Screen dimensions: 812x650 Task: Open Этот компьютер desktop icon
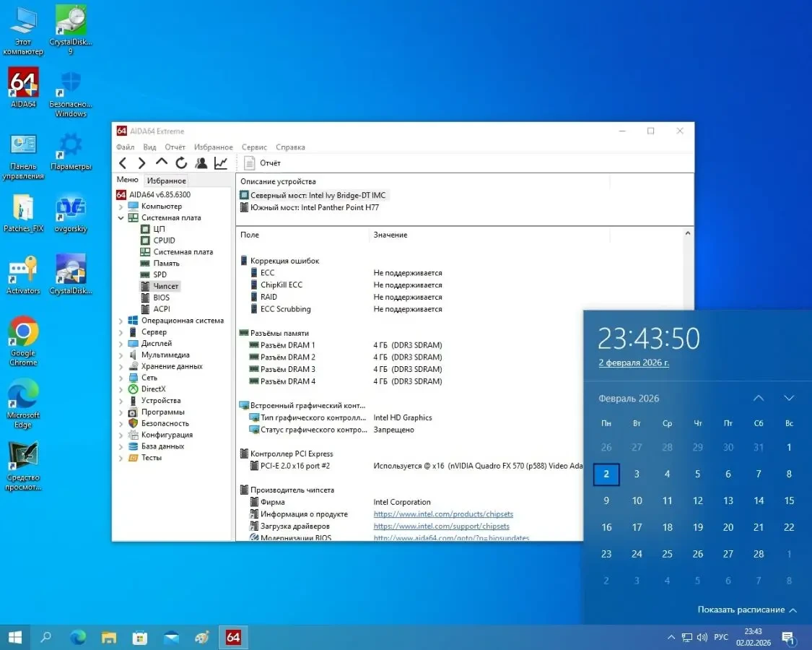[23, 30]
